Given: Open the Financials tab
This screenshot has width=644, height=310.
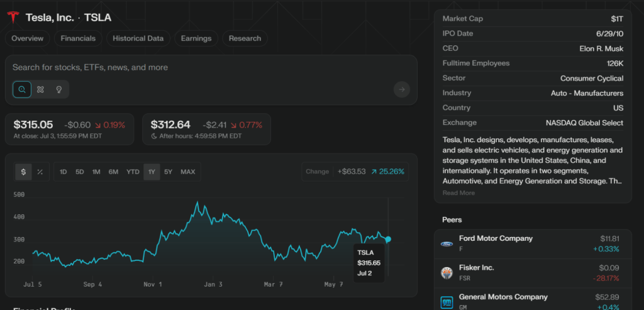Looking at the screenshot, I should [78, 38].
